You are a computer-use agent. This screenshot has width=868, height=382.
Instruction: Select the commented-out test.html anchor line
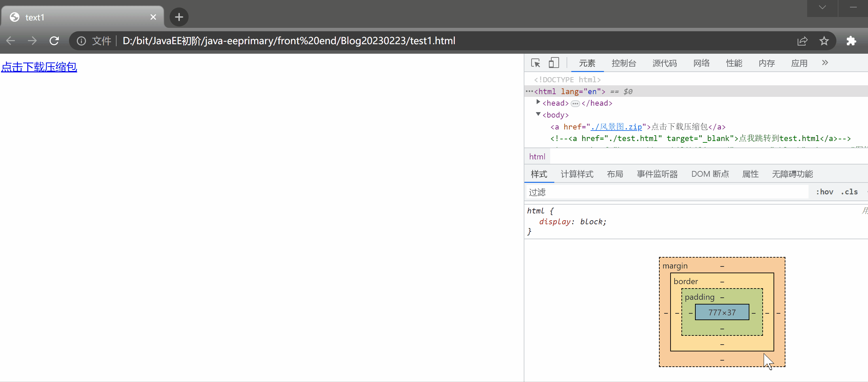pos(700,138)
